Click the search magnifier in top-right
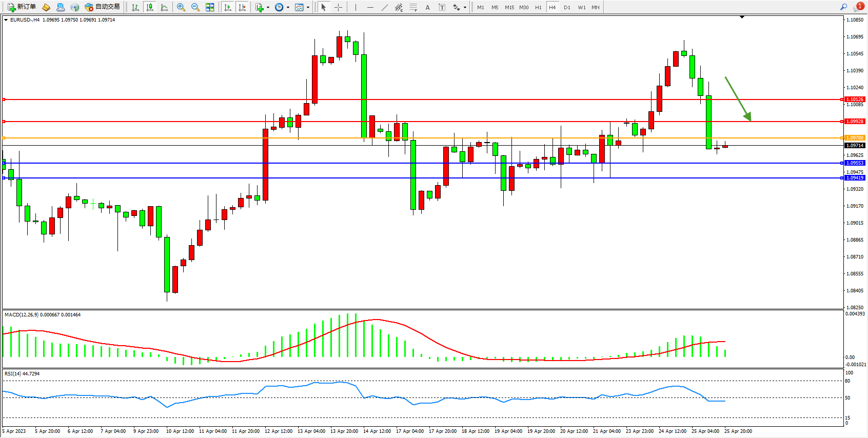This screenshot has height=438, width=868. coord(843,7)
